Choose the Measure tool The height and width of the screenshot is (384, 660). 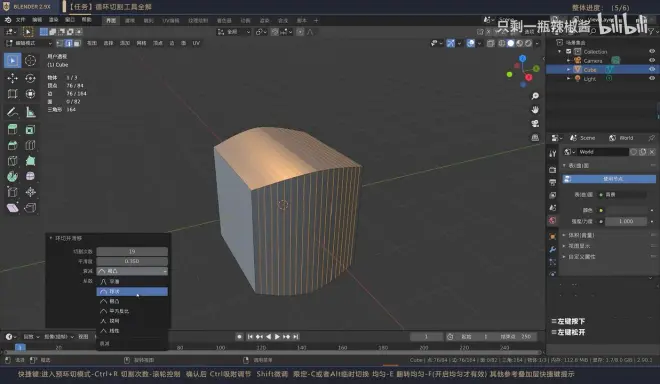click(30, 112)
